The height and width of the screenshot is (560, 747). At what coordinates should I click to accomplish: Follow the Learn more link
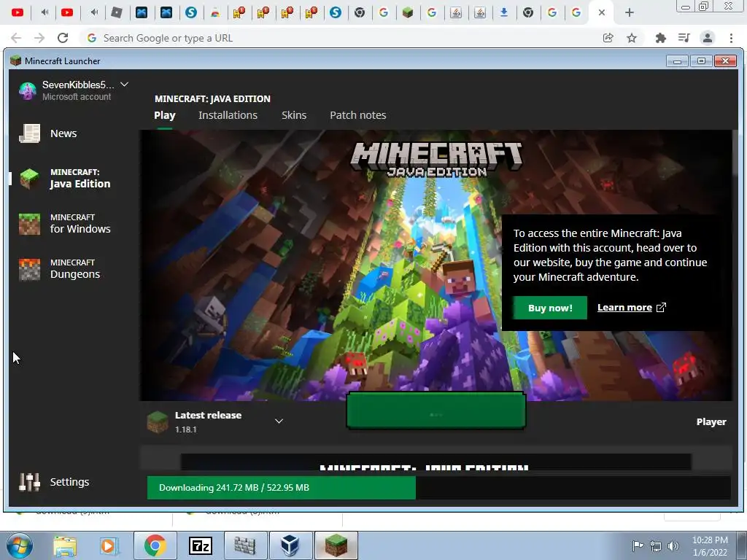(624, 308)
